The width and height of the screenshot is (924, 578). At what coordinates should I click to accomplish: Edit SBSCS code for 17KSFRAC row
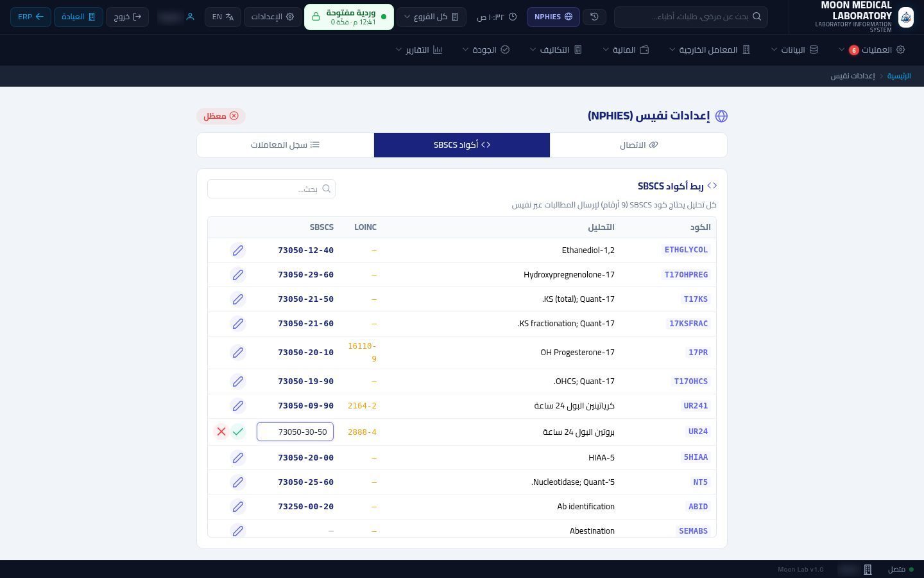[237, 324]
